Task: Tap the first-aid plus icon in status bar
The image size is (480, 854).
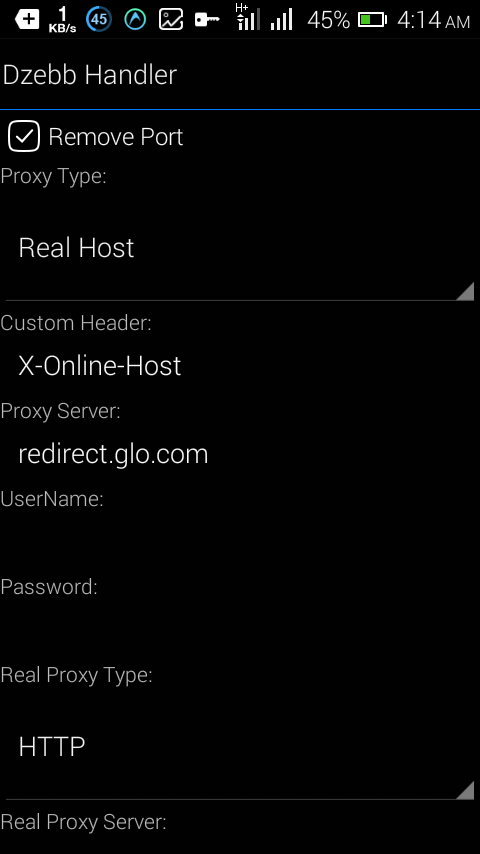Action: pos(27,20)
